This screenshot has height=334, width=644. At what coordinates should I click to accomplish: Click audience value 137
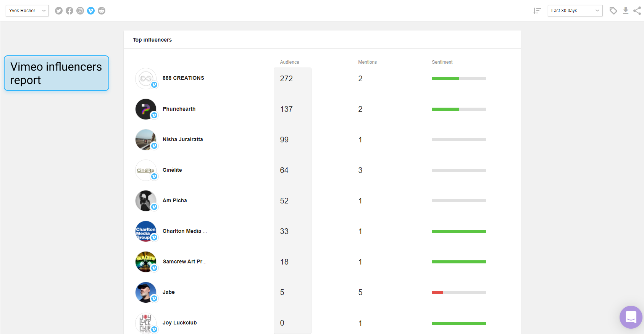pos(286,109)
